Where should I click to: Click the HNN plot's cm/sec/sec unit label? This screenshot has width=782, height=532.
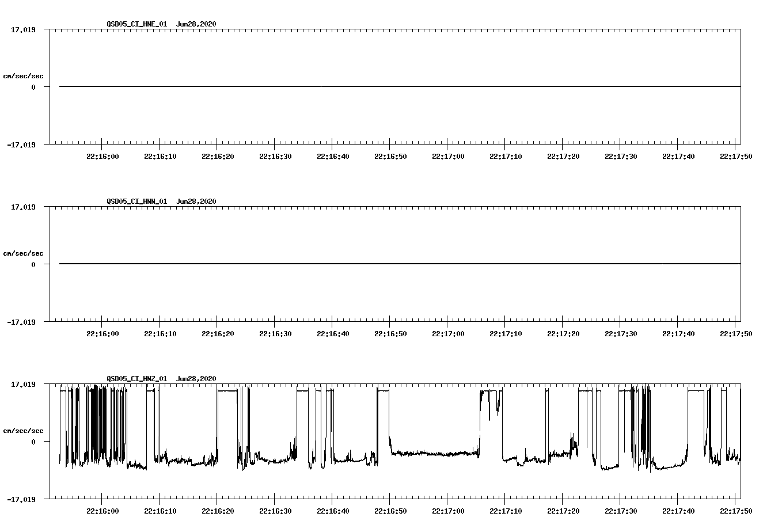coord(23,253)
